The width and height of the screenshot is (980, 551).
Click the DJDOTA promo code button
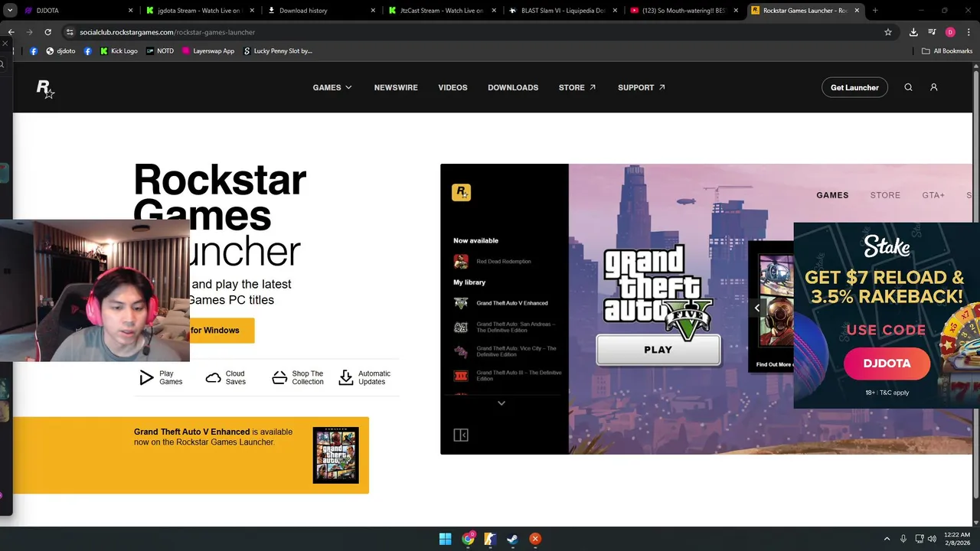(x=887, y=364)
